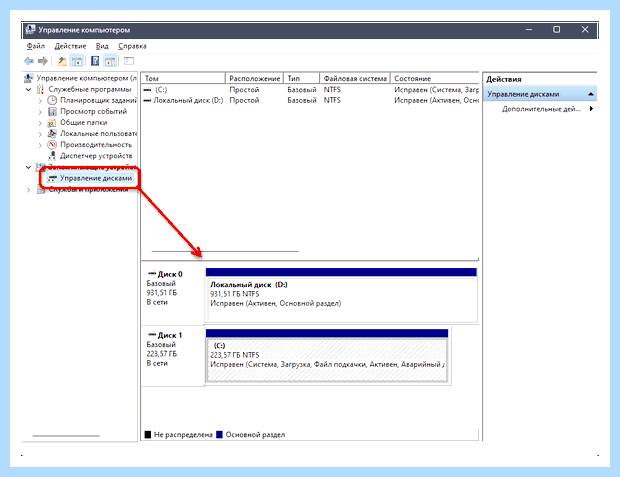The image size is (620, 477).
Task: Click Базовый cell in Локальный диск (D:) row
Action: coord(302,100)
